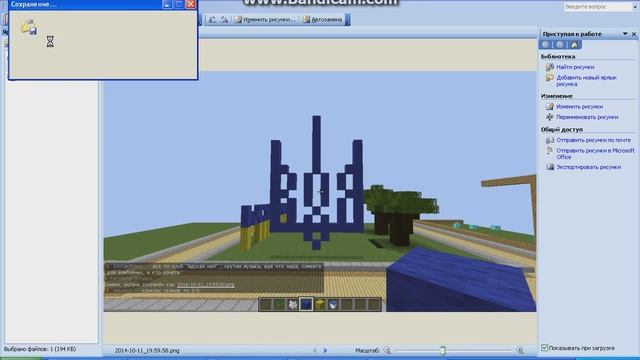Click the Введите вопрос help field

[x=598, y=7]
